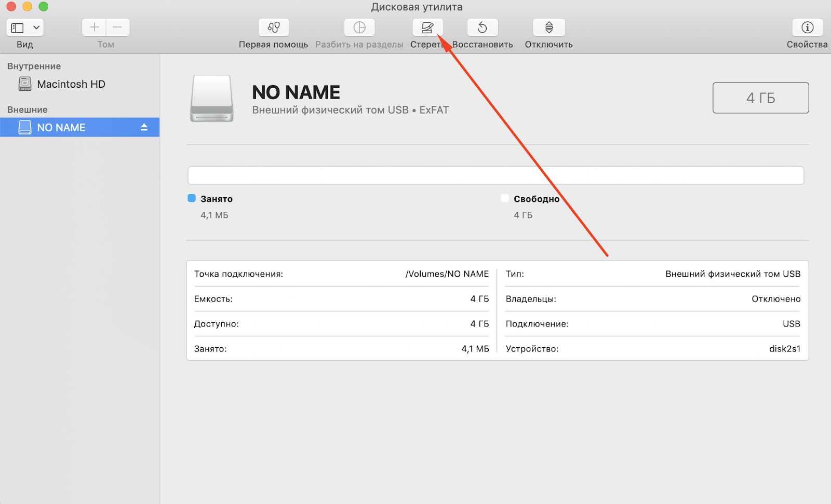Click the Unmount (Отключить) toolbar icon
This screenshot has width=831, height=504.
click(x=548, y=28)
